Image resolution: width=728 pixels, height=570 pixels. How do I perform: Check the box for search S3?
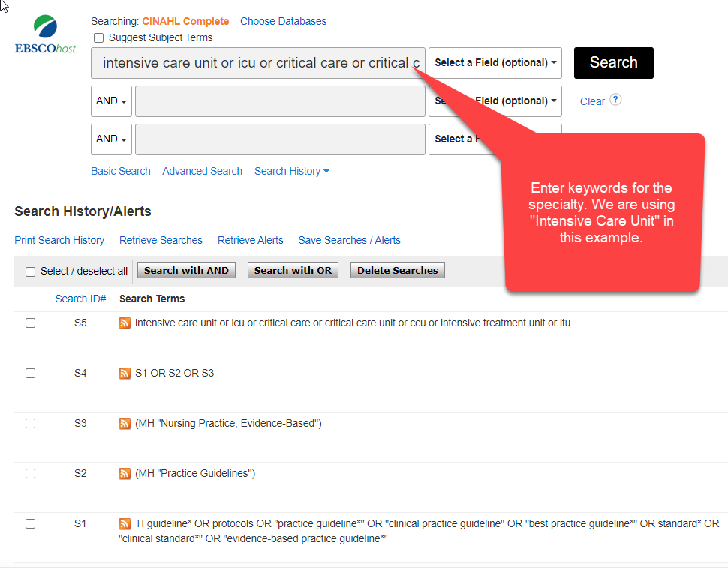(x=30, y=423)
